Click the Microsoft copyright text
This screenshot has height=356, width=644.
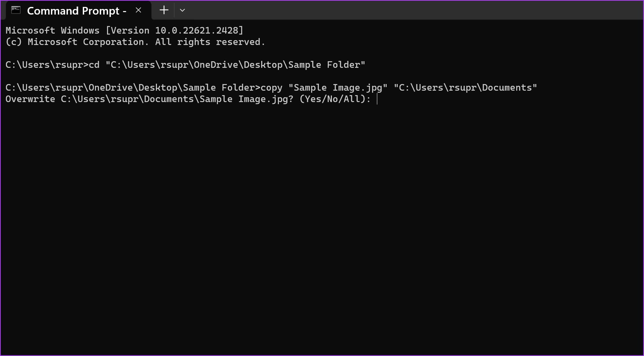pos(135,42)
